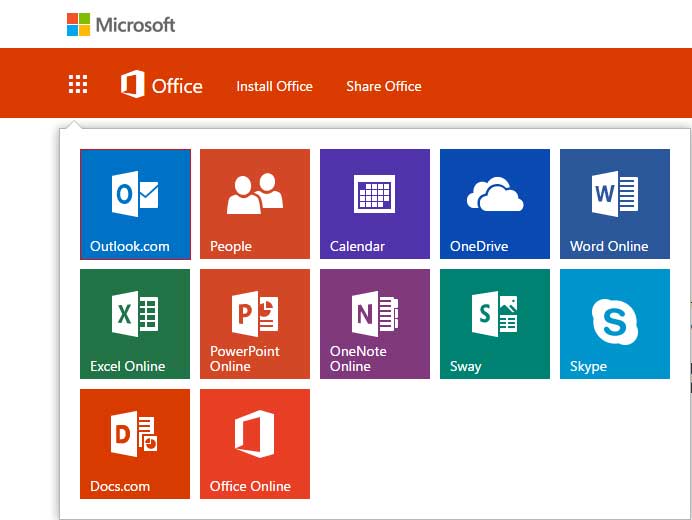Open the Skype tile
This screenshot has width=692, height=520.
coord(615,324)
